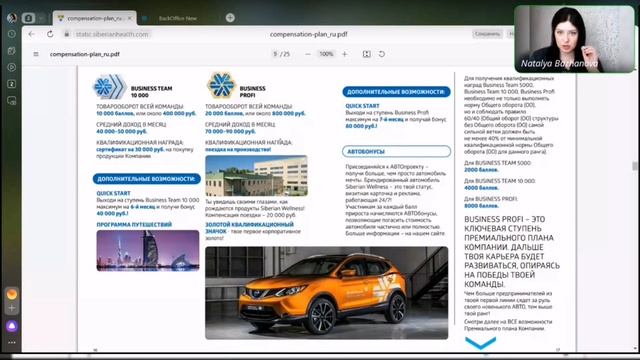Viewport: 640px width, 360px height.
Task: Click the "8000 баллов" value text
Action: click(x=481, y=206)
